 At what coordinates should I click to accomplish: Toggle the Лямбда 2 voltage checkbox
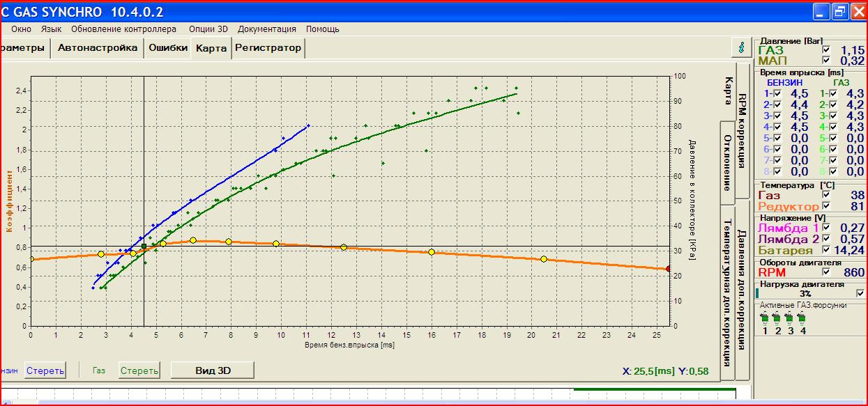point(827,239)
